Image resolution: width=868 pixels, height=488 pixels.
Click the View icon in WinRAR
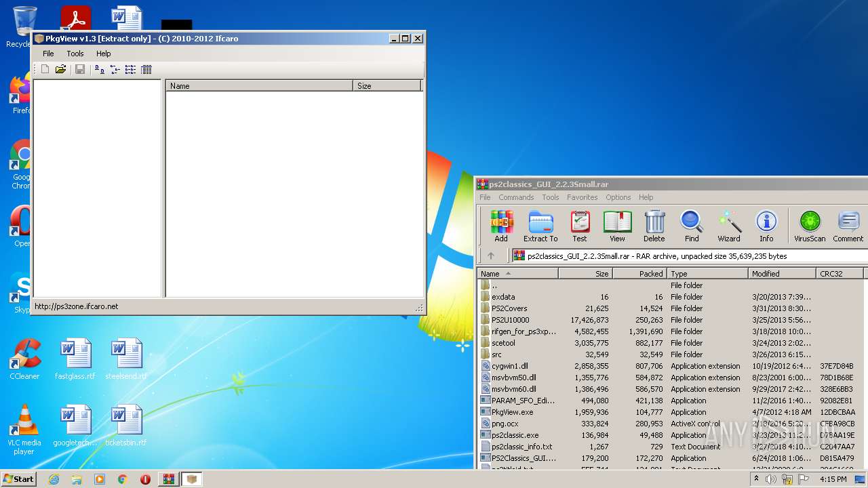tap(617, 226)
